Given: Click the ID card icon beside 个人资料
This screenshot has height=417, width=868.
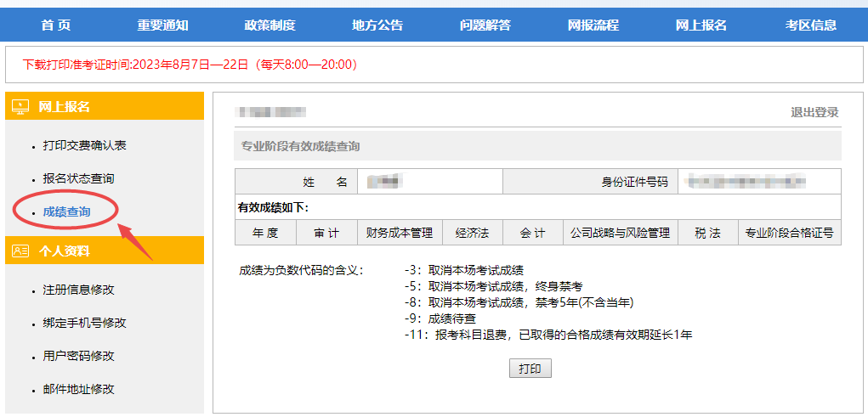Looking at the screenshot, I should 20,251.
